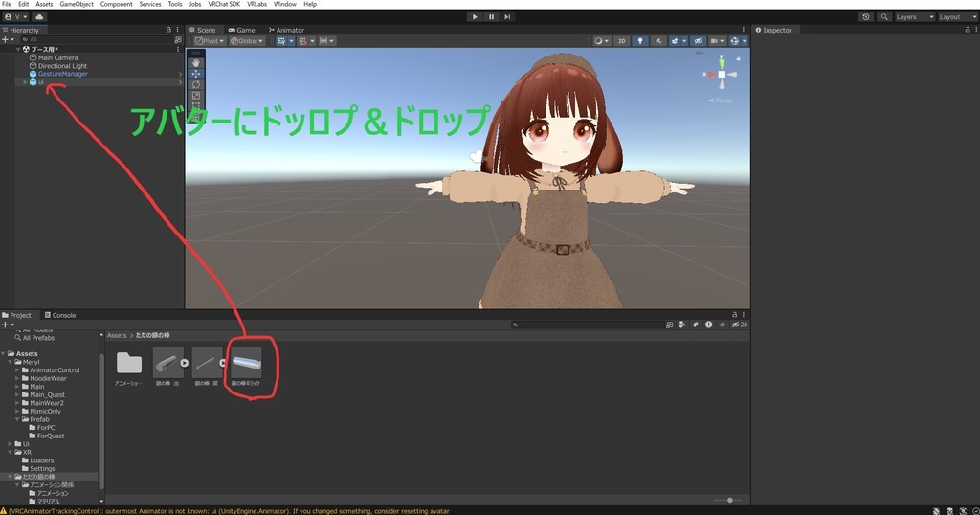This screenshot has height=515, width=980.
Task: Click the Project log entries icon
Action: tap(709, 325)
